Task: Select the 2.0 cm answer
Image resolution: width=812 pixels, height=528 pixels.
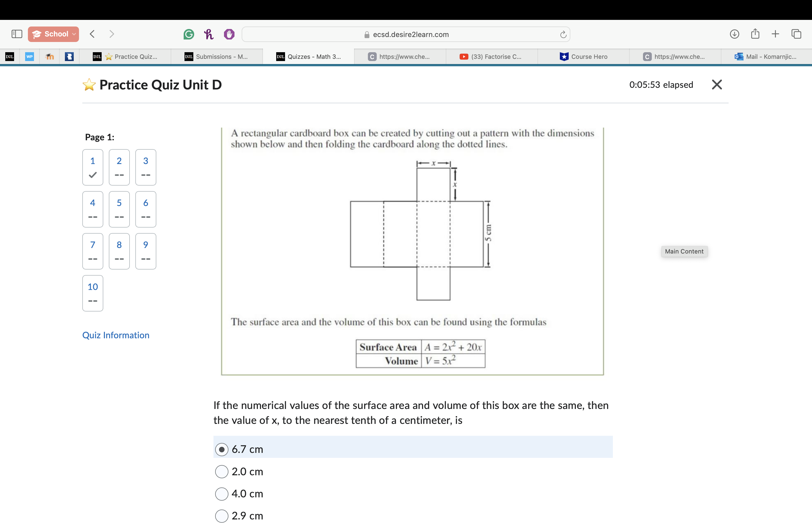Action: pyautogui.click(x=222, y=471)
